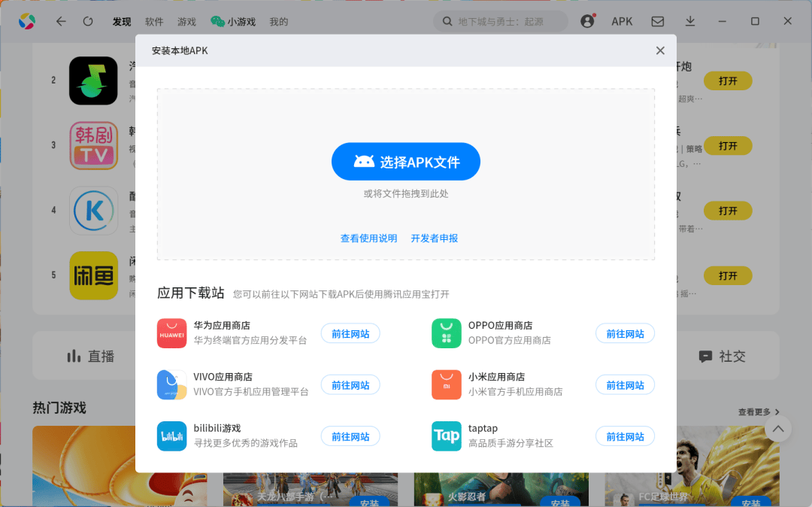Open the downloads manager icon

click(x=689, y=21)
